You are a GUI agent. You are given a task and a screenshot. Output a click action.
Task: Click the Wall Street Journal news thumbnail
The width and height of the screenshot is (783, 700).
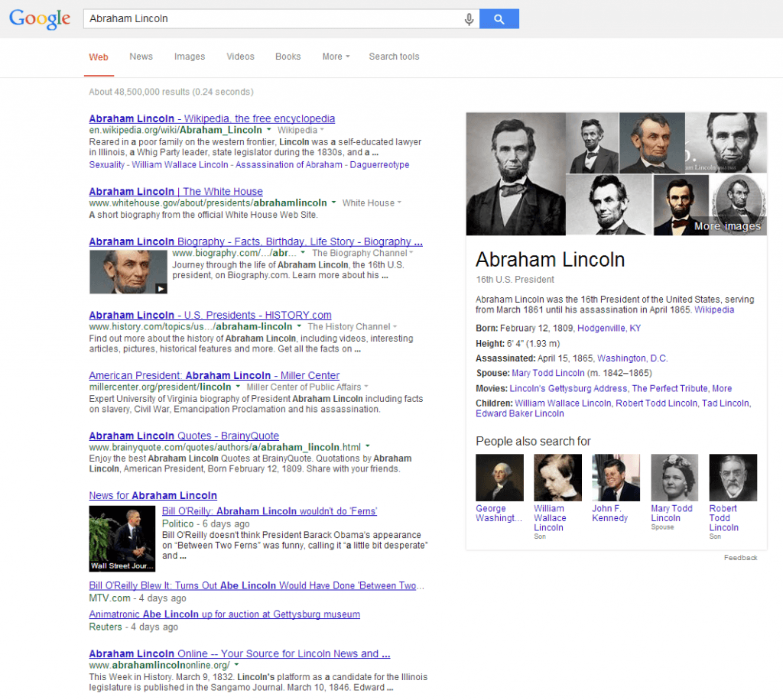(x=122, y=538)
